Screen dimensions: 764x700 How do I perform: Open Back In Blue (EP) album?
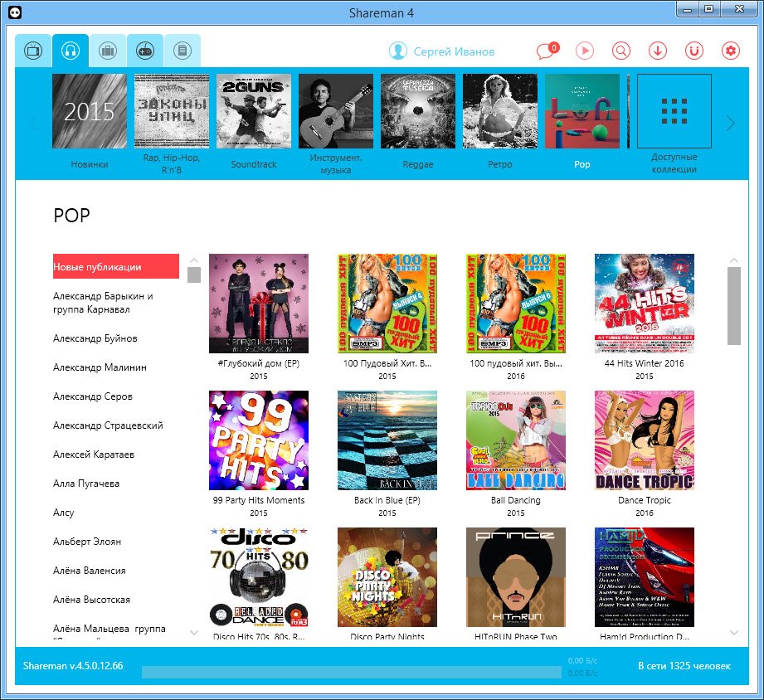click(x=387, y=440)
